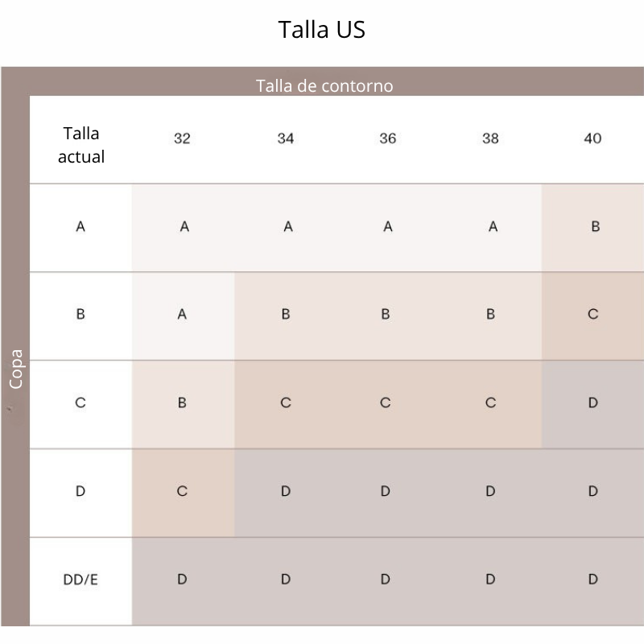
Task: Click the "Talla US" title
Action: (x=322, y=30)
